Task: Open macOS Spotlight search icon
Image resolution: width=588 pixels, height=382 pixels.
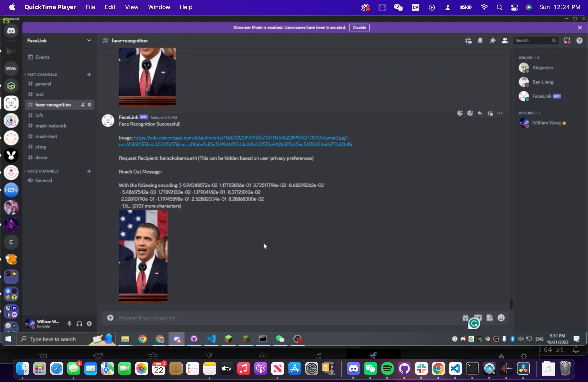Action: pyautogui.click(x=499, y=7)
